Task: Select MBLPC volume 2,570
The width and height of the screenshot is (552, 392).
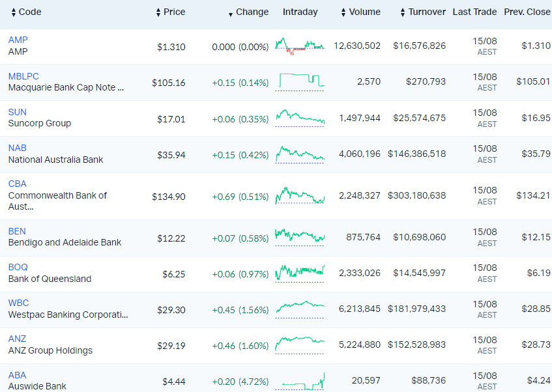Action: (369, 81)
